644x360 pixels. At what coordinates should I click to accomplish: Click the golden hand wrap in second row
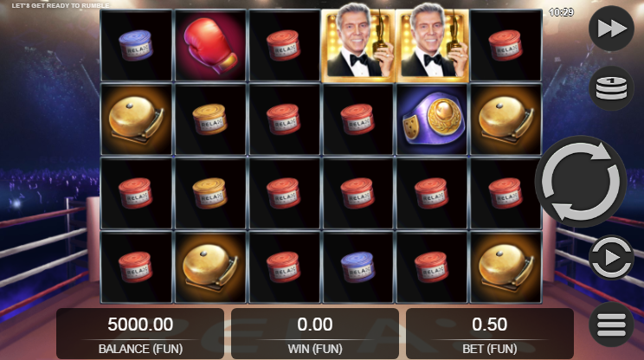[x=210, y=119]
